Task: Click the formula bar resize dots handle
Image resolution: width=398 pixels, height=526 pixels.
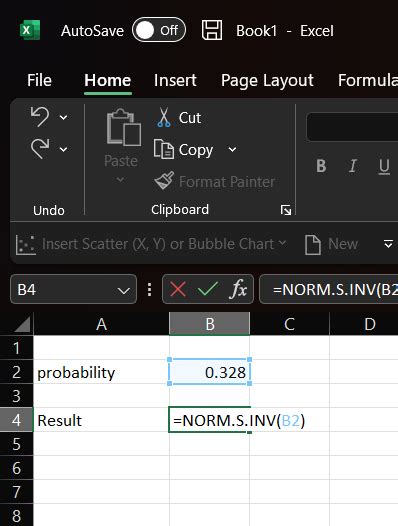Action: pyautogui.click(x=150, y=290)
